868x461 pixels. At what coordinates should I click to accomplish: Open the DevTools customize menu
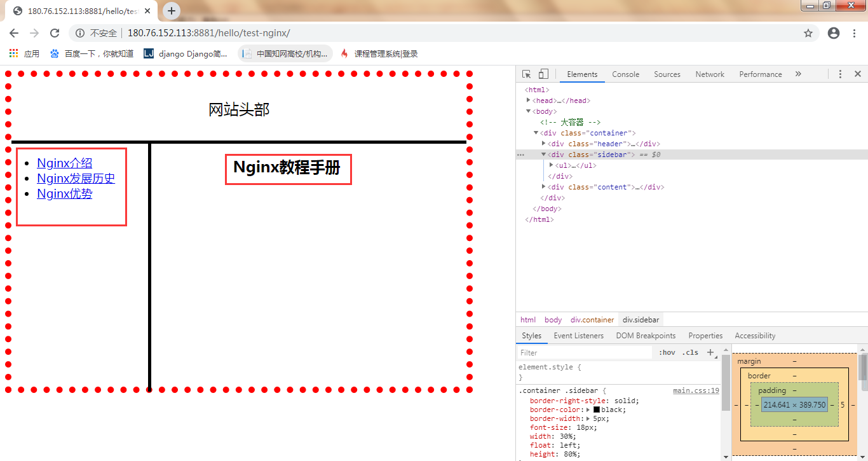[840, 74]
